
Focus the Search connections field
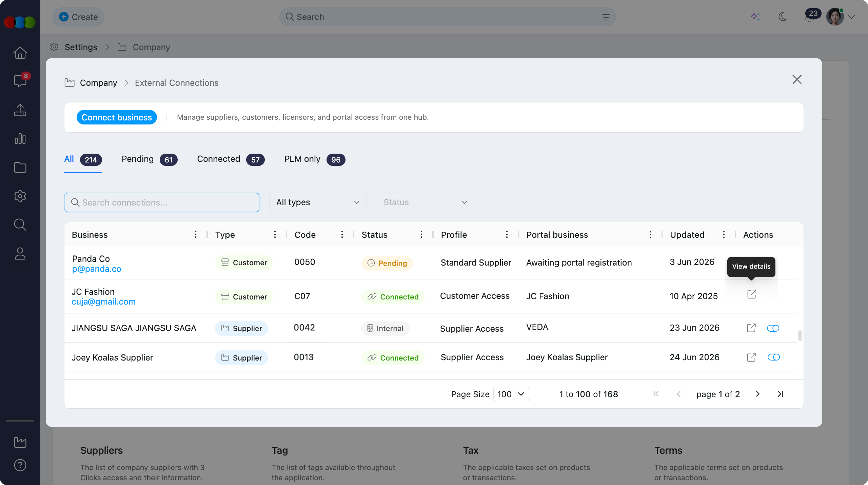click(162, 202)
